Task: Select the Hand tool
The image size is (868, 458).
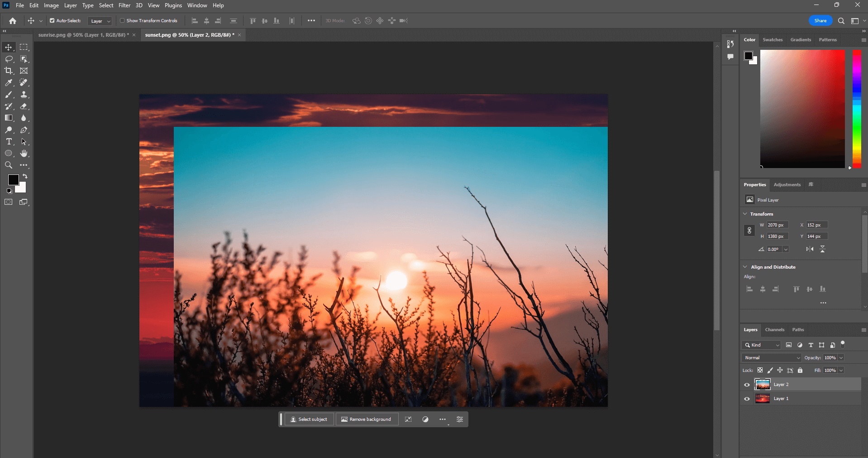Action: [x=24, y=154]
